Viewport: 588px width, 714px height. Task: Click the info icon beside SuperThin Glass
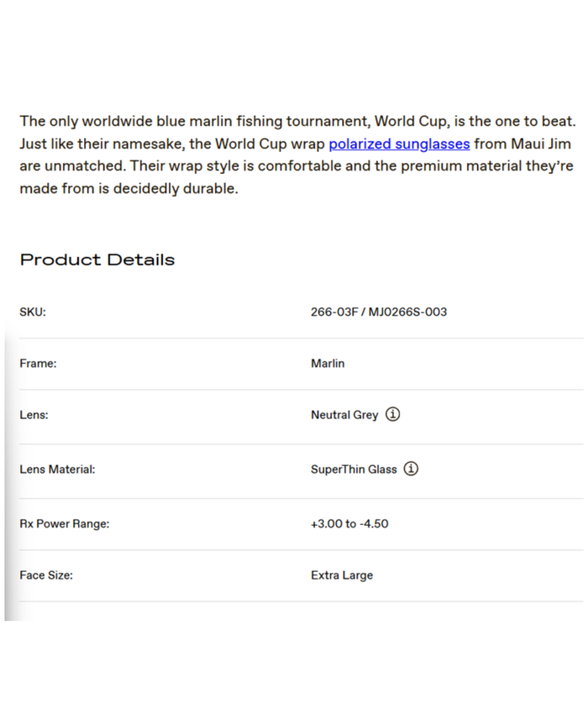(x=411, y=469)
